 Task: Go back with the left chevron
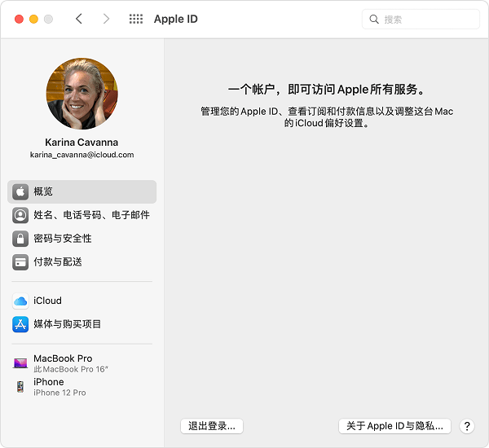point(79,19)
